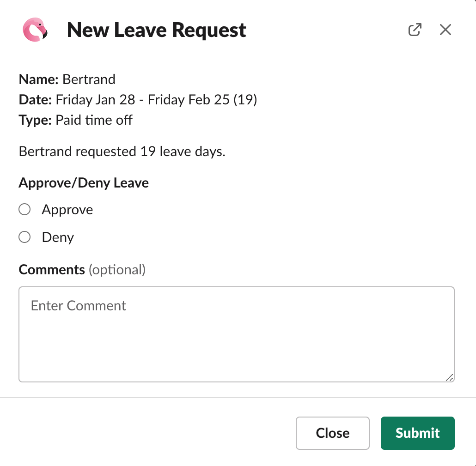The width and height of the screenshot is (476, 466).
Task: Focus the Enter Comment text box
Action: [x=236, y=334]
